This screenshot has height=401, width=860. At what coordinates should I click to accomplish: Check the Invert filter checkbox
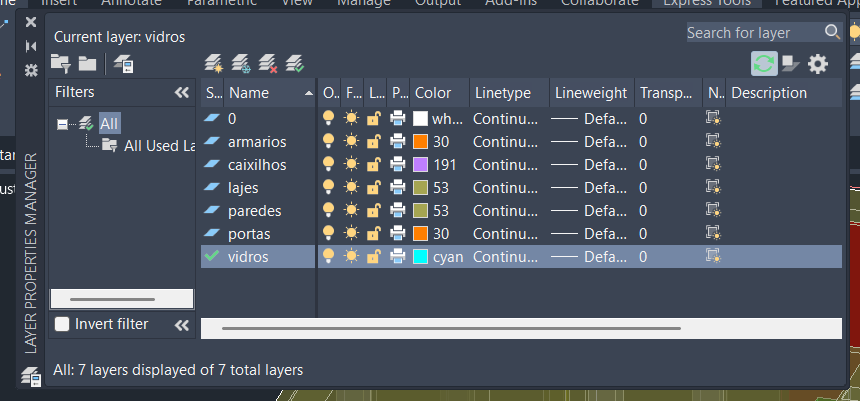63,324
